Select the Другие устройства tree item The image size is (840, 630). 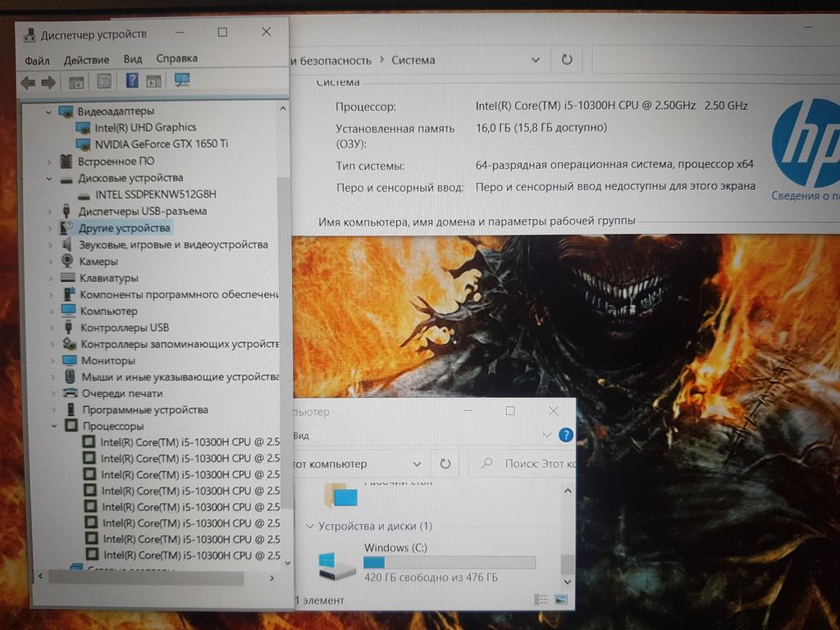click(x=125, y=228)
